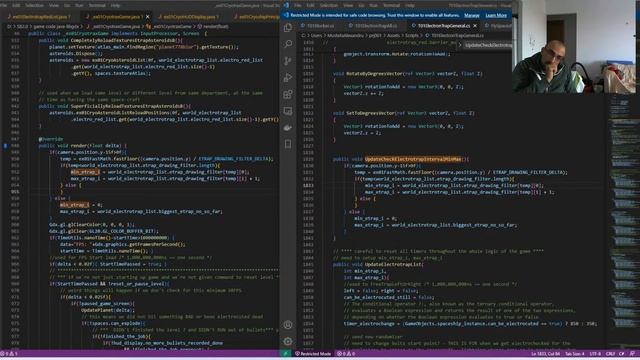Open Terminal menu in the right window
The height and width of the screenshot is (360, 640).
pyautogui.click(x=391, y=5)
